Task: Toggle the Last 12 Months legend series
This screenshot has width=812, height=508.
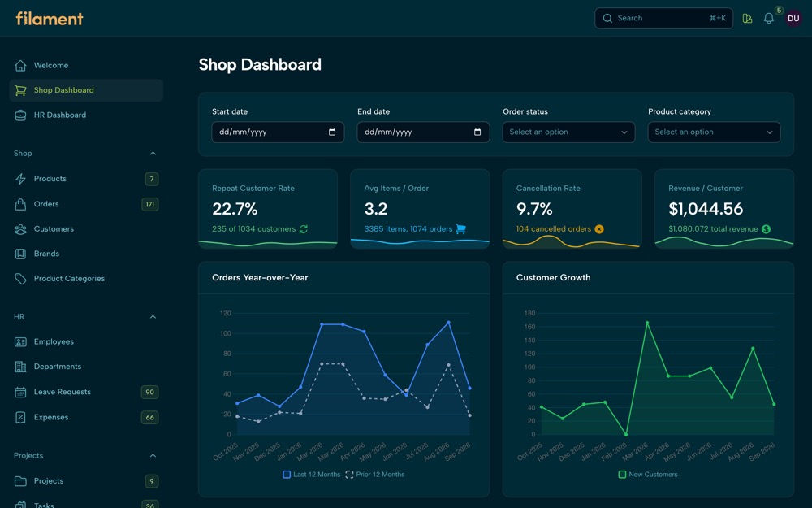Action: click(312, 475)
